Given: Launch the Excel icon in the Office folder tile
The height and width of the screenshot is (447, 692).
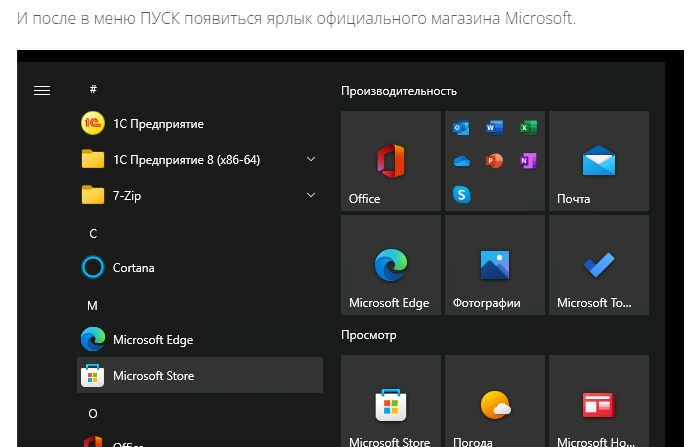Looking at the screenshot, I should tap(528, 128).
